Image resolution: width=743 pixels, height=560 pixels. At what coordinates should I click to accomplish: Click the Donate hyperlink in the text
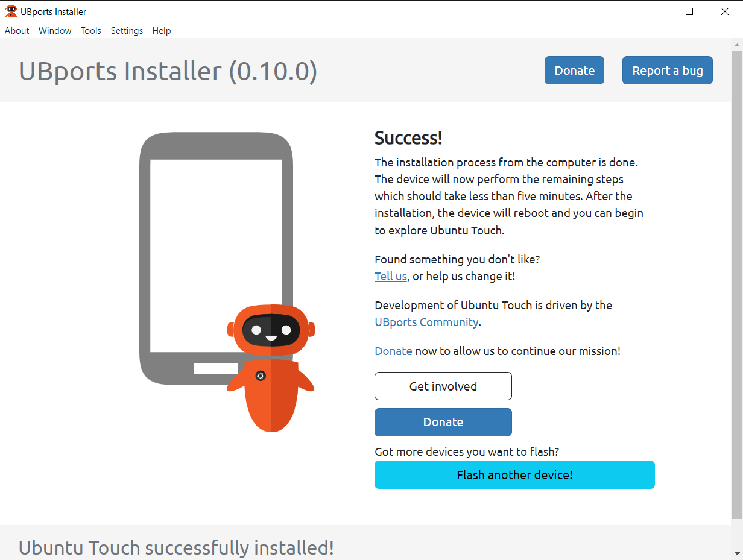(x=393, y=351)
